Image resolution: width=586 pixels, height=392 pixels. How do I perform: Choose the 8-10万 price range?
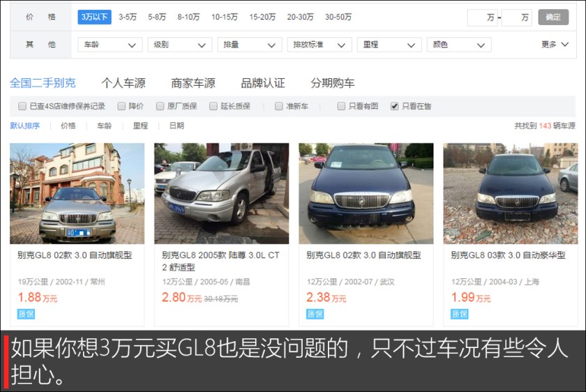click(188, 17)
